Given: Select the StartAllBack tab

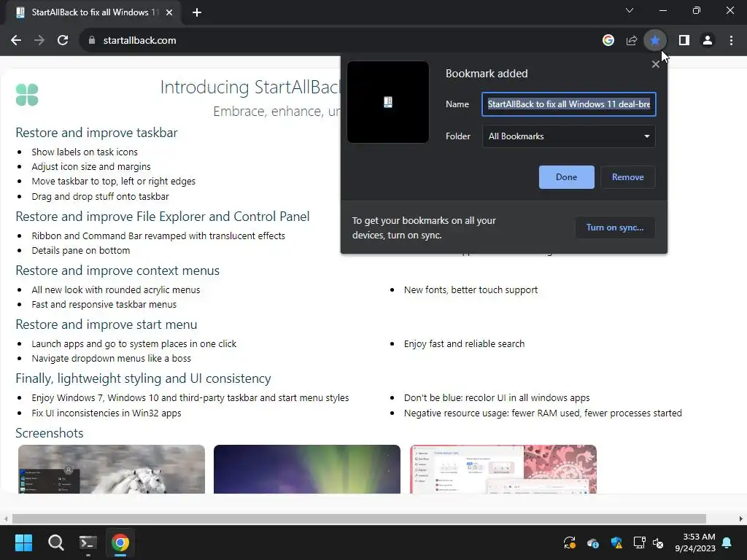Looking at the screenshot, I should coord(93,12).
